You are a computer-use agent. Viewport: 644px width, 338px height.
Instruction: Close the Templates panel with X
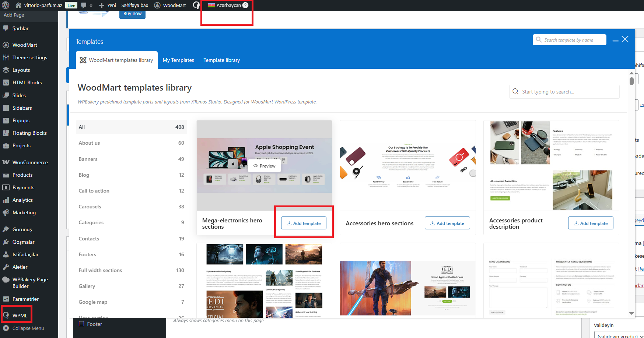[x=625, y=39]
